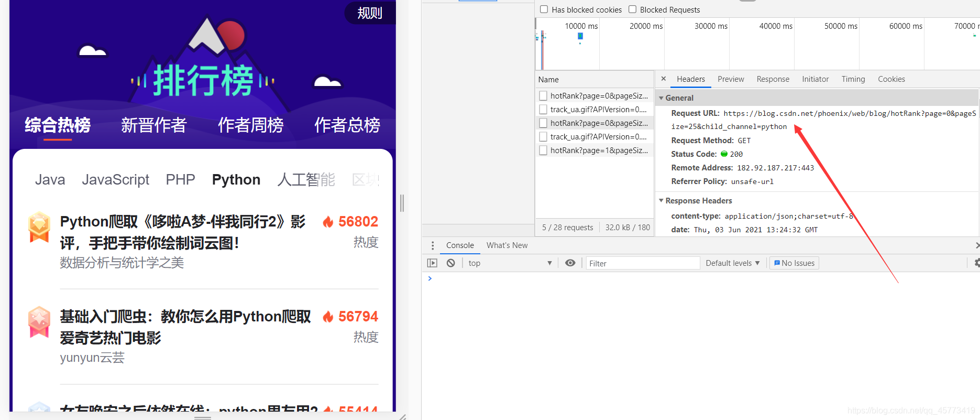The width and height of the screenshot is (980, 420).
Task: Click the console prompt input line
Action: click(701, 278)
